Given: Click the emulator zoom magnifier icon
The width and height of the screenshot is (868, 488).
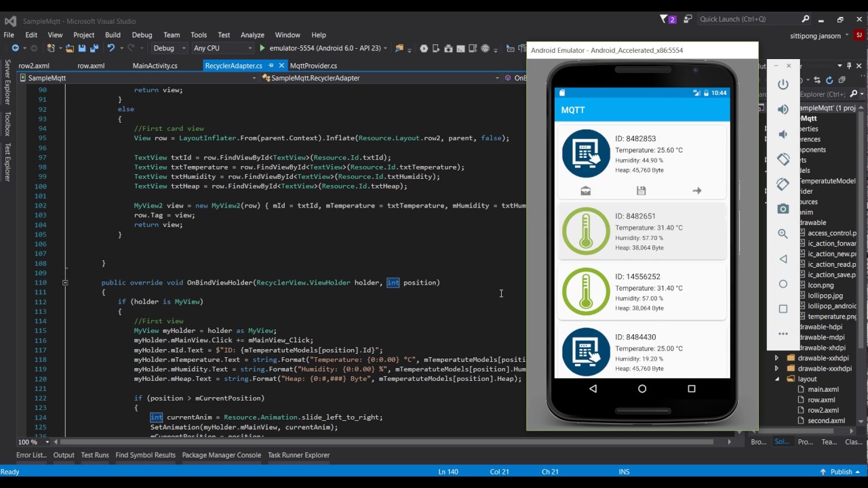Looking at the screenshot, I should click(783, 234).
